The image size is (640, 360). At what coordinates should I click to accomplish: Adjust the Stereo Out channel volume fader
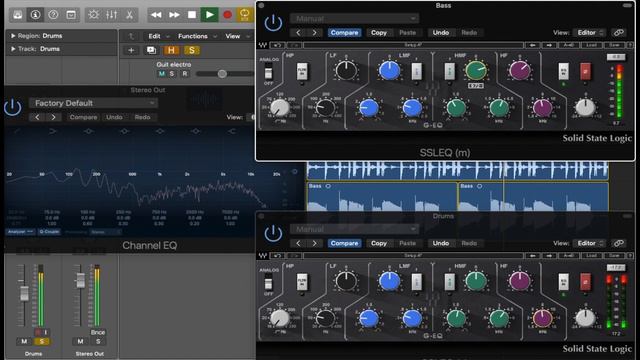(80, 280)
